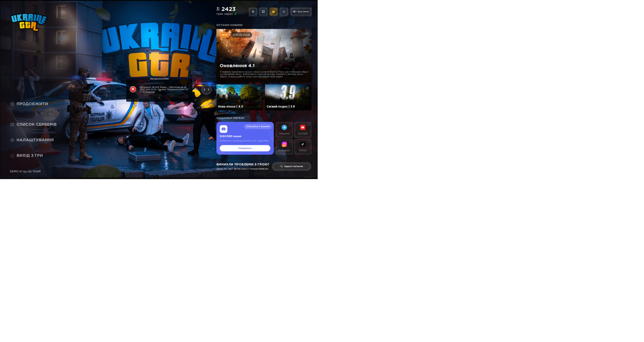Click the red error X icon in dialog
This screenshot has height=342, width=644.
point(133,89)
